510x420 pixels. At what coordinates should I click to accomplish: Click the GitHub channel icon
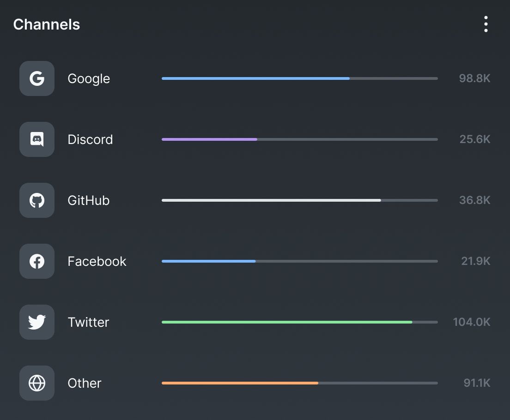37,200
